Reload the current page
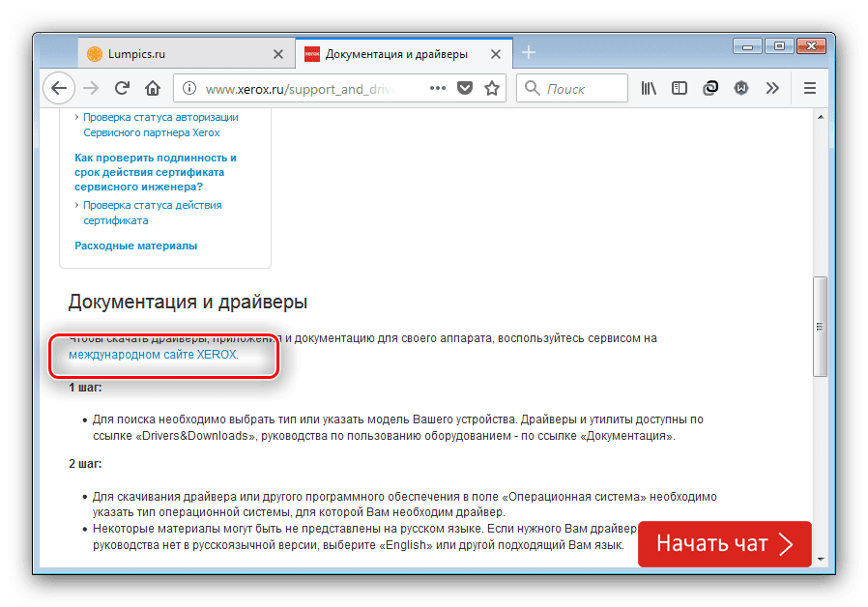Screen dimensions: 868x607 coord(123,88)
